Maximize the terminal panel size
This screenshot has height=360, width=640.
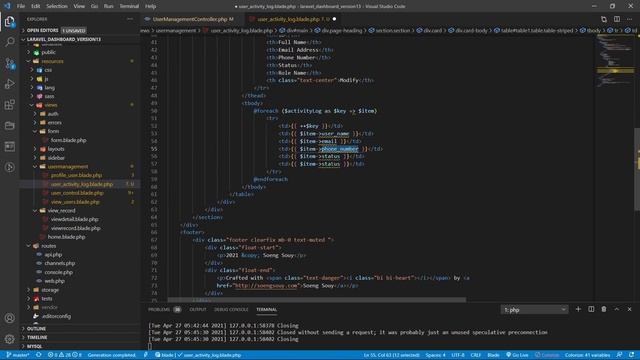coord(616,309)
